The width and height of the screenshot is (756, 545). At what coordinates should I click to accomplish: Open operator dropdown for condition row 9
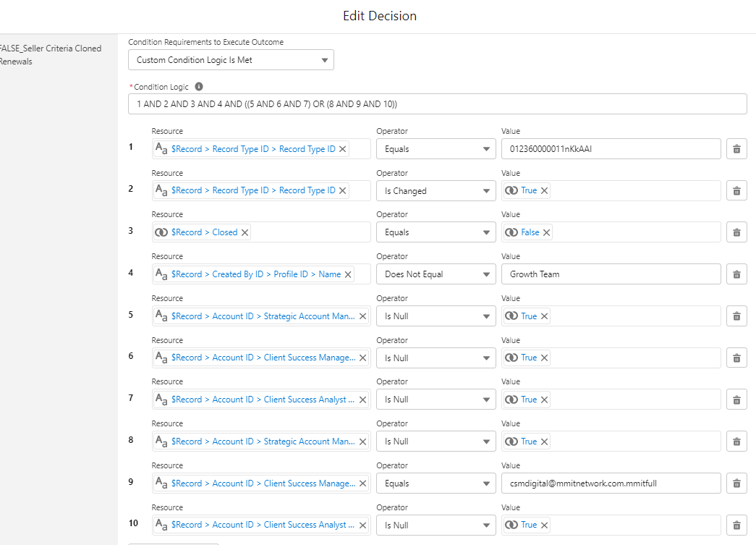pos(436,483)
